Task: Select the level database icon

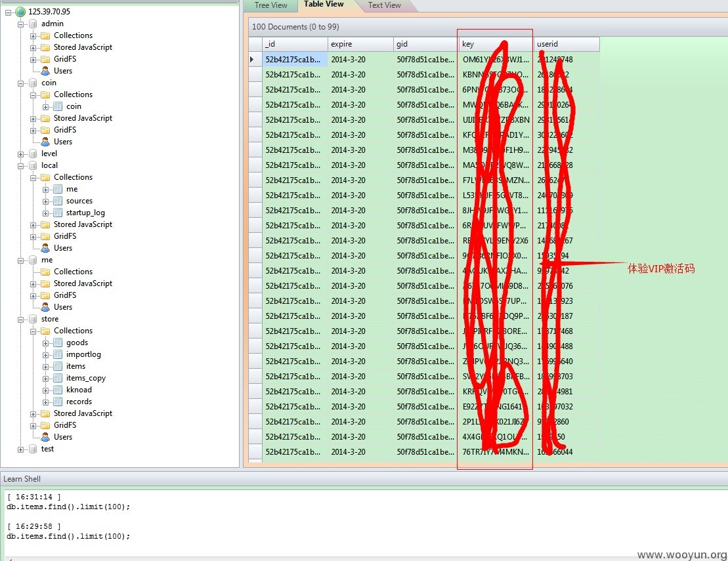Action: [x=33, y=154]
